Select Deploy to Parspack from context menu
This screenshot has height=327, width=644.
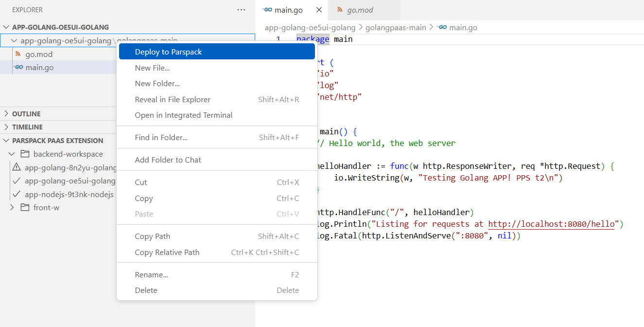tap(168, 52)
